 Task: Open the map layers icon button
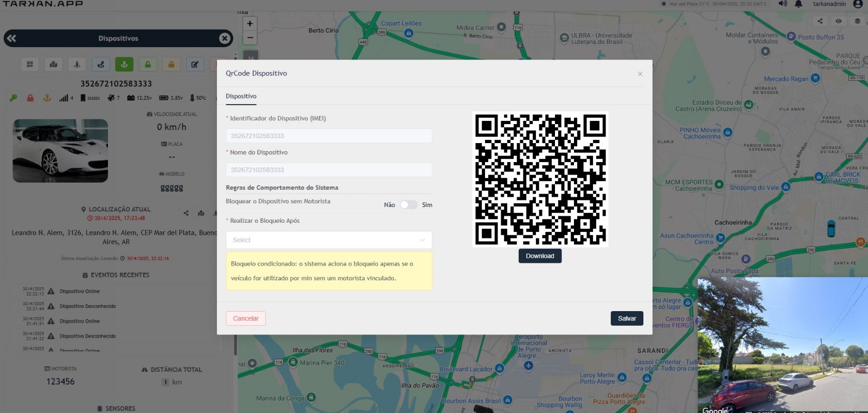pos(858,21)
